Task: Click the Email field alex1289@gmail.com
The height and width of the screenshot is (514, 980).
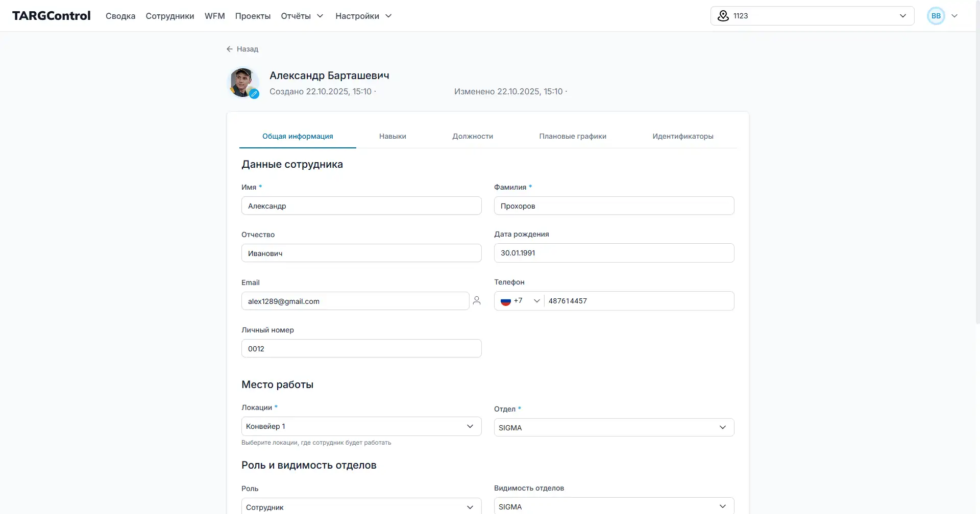Action: 355,301
